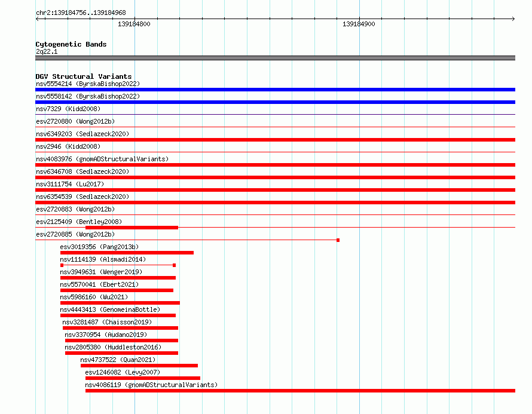Click the nsv5554214 (ByrskaBishop2022) variant label
The image size is (532, 414).
point(88,84)
